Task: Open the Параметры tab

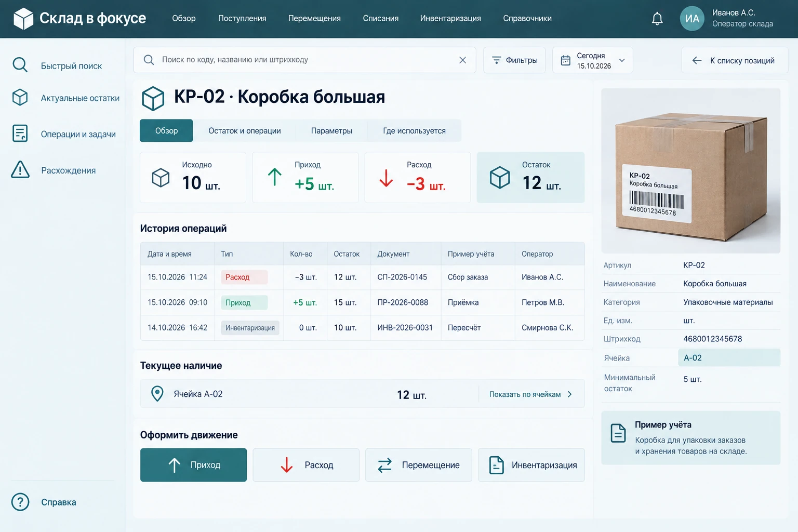Action: coord(331,131)
